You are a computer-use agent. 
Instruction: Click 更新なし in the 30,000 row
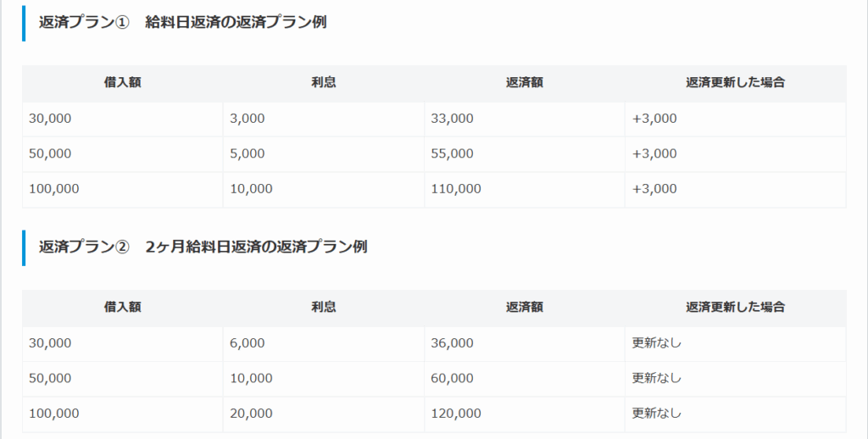656,343
